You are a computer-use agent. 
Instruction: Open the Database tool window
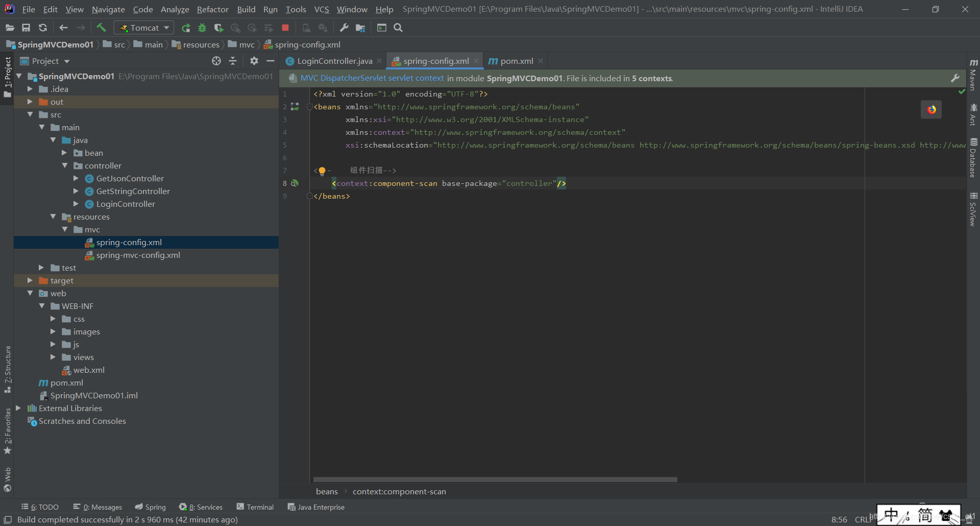coord(973,157)
